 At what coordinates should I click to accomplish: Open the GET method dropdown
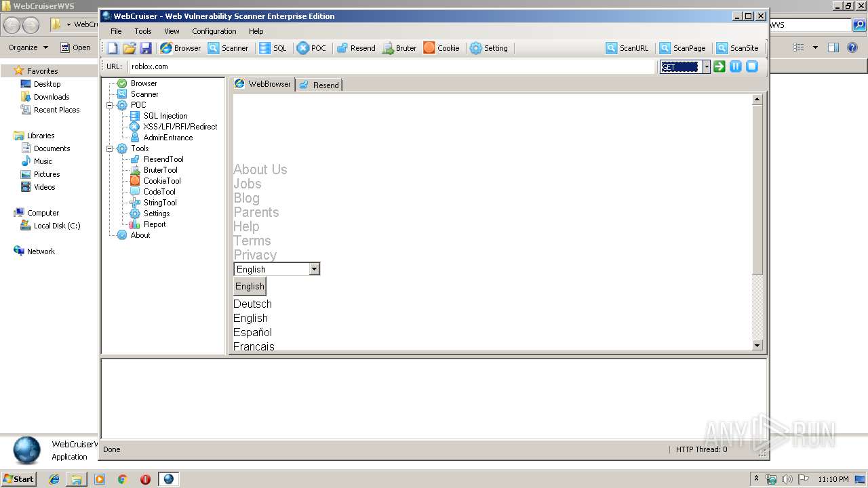click(x=706, y=66)
